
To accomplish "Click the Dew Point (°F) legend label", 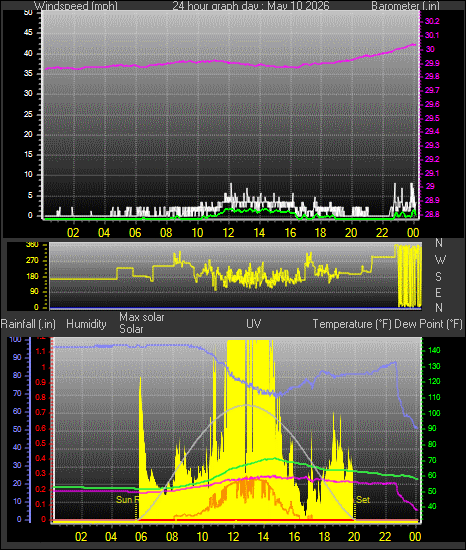I will pos(428,324).
